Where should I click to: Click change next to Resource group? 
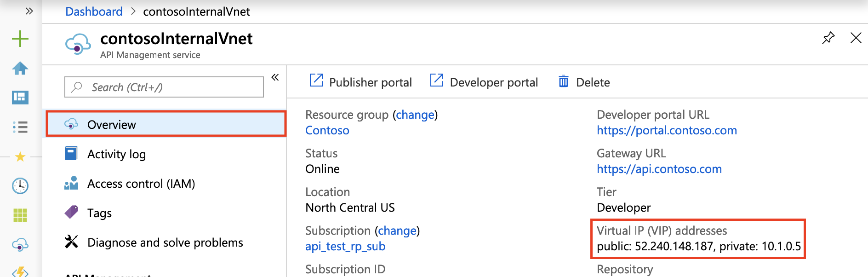click(415, 115)
